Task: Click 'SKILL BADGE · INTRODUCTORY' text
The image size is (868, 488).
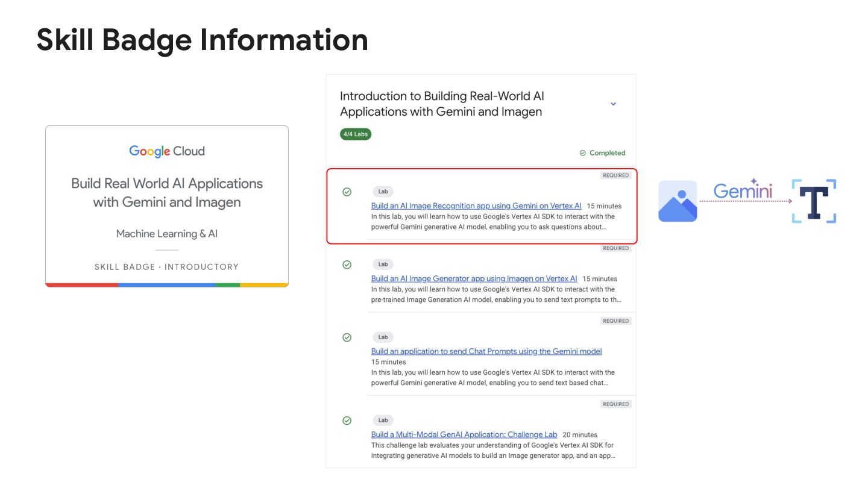Action: 167,267
